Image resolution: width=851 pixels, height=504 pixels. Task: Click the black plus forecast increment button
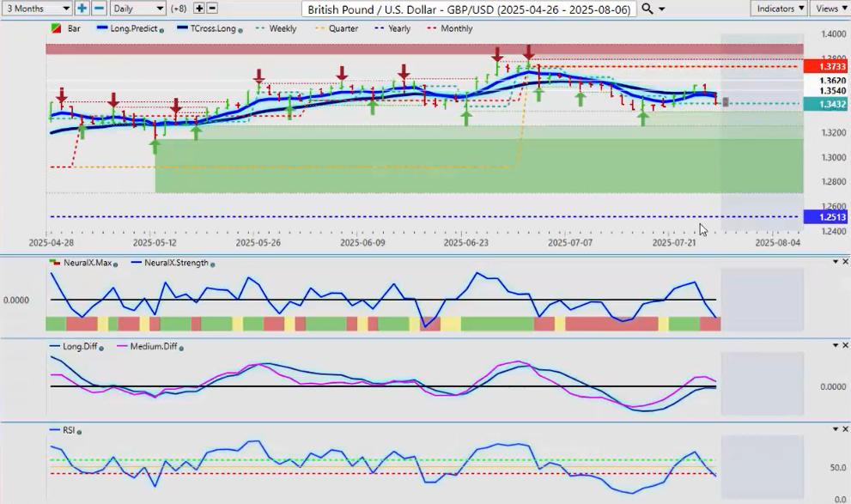point(199,8)
